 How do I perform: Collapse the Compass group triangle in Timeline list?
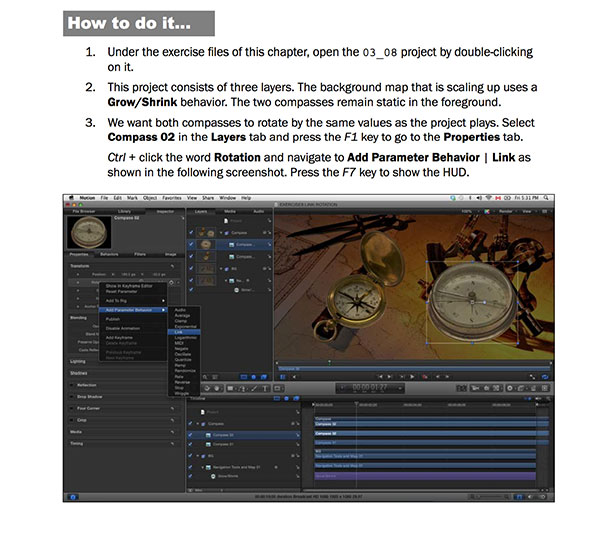(198, 424)
